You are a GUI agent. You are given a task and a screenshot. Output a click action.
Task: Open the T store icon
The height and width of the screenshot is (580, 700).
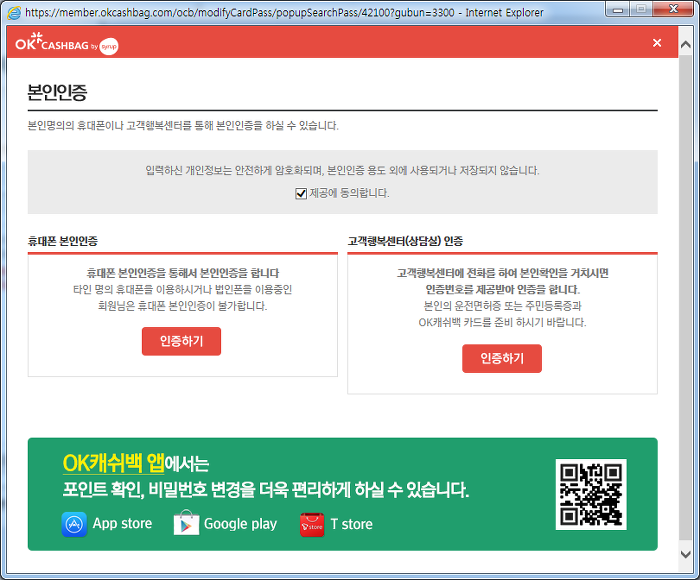tap(312, 525)
